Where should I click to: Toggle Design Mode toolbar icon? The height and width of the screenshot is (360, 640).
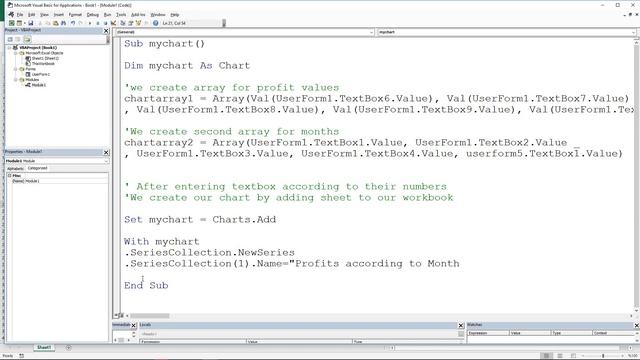click(x=113, y=23)
